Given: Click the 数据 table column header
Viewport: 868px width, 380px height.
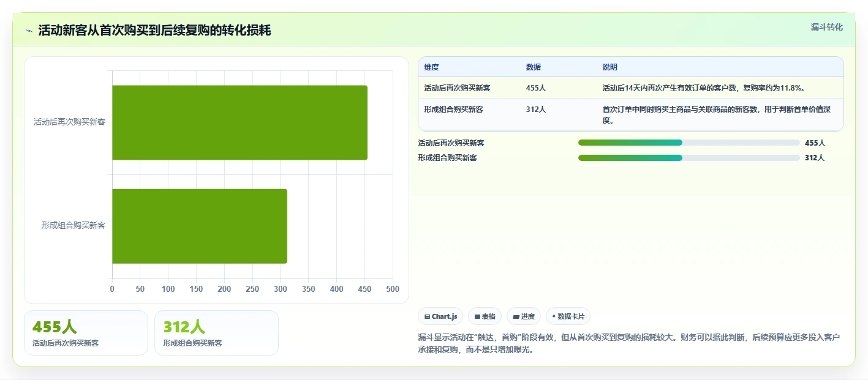Looking at the screenshot, I should tap(533, 67).
